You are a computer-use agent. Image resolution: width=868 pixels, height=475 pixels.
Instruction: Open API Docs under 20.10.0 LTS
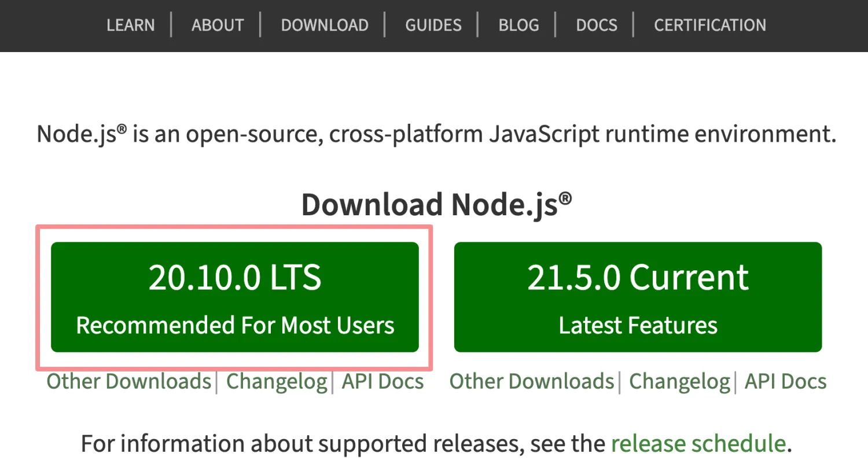pyautogui.click(x=382, y=381)
